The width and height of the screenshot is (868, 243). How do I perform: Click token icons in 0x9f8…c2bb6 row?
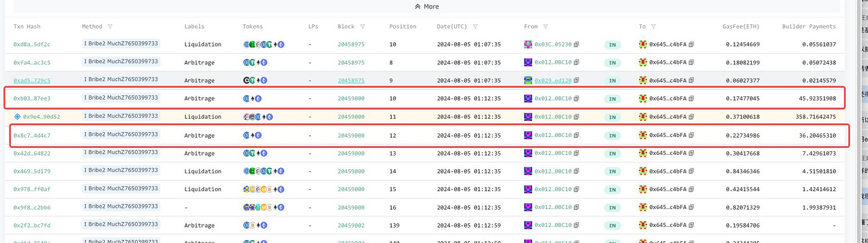(x=264, y=208)
